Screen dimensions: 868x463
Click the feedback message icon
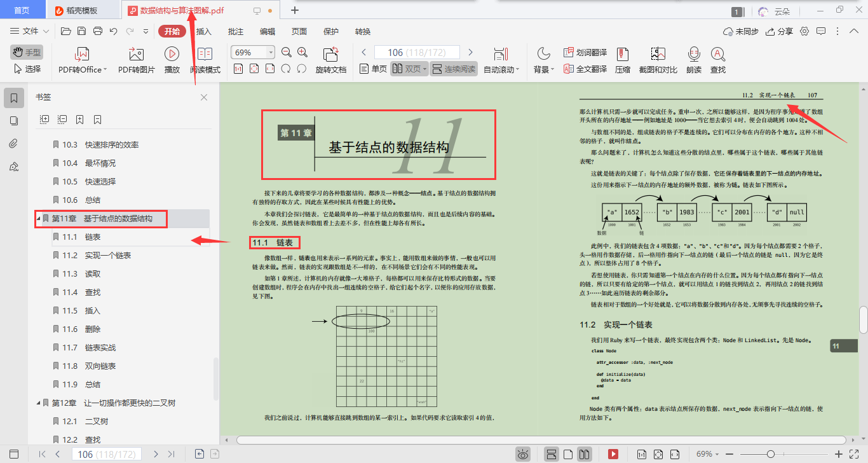[821, 31]
